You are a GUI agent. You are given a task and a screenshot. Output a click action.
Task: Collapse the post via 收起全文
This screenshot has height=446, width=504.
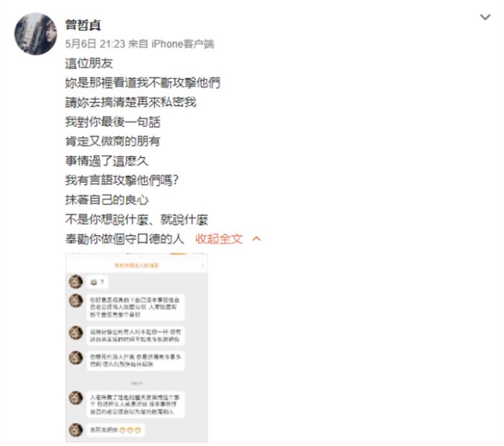click(x=219, y=239)
